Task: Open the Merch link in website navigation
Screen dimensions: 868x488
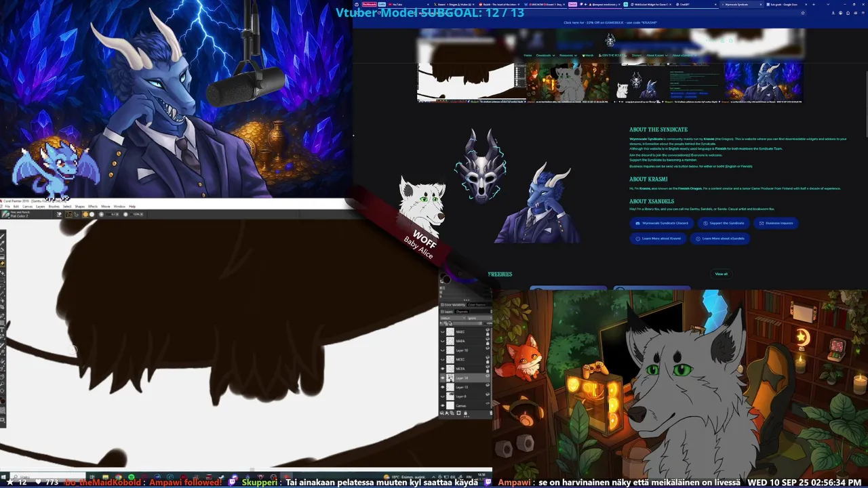Action: click(x=587, y=56)
